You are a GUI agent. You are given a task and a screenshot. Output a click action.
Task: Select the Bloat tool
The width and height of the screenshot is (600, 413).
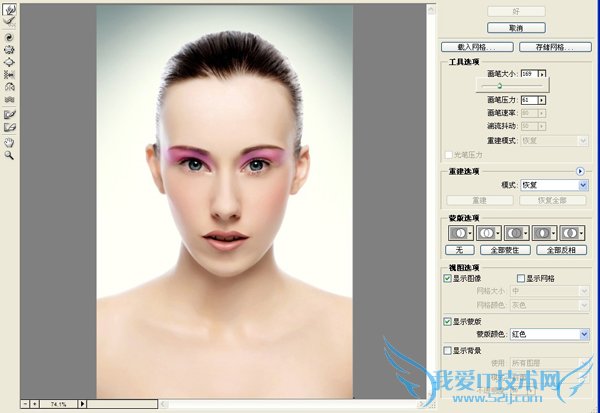[9, 62]
